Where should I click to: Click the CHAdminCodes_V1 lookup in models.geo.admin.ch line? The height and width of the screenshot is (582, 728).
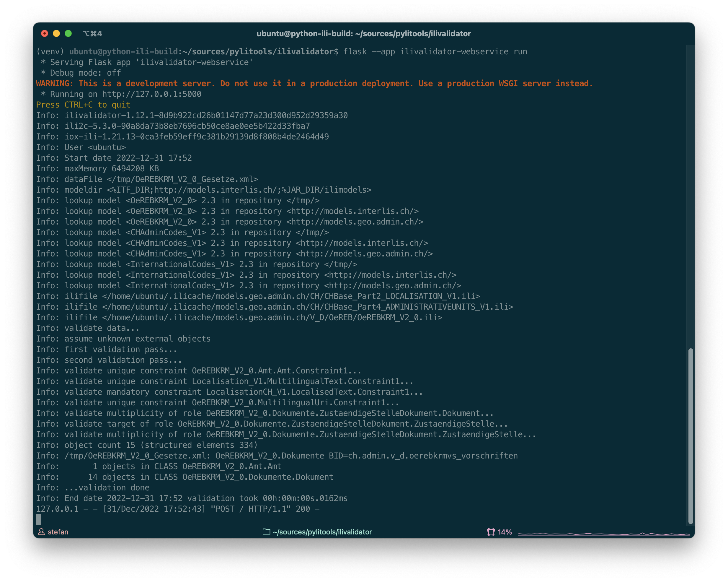point(234,254)
